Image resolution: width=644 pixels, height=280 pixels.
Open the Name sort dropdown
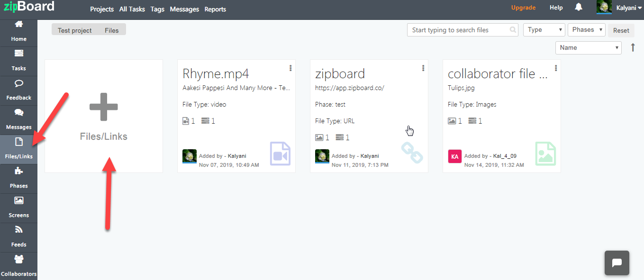pos(588,47)
